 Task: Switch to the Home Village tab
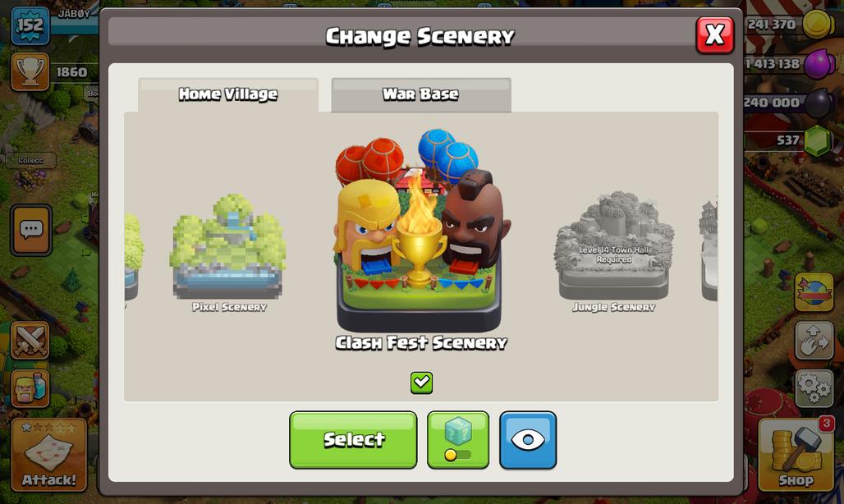pyautogui.click(x=228, y=94)
